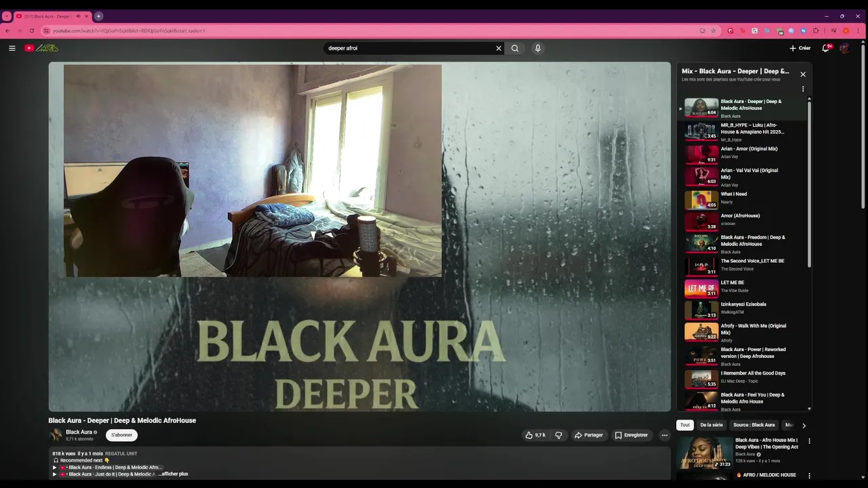The image size is (868, 488).
Task: Close the Mix playlist panel
Action: click(x=803, y=75)
